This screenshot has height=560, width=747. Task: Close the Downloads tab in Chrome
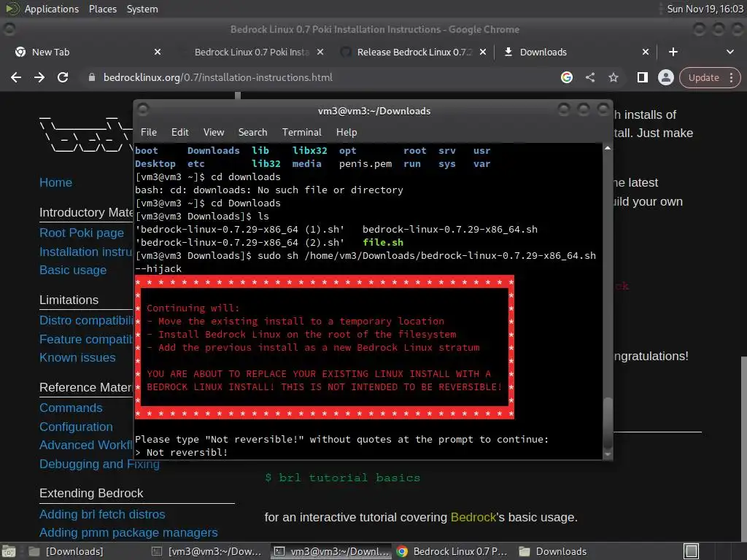tap(646, 52)
